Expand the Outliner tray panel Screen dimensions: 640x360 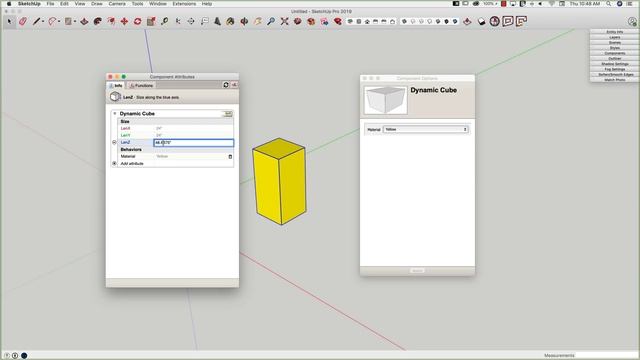pos(614,58)
